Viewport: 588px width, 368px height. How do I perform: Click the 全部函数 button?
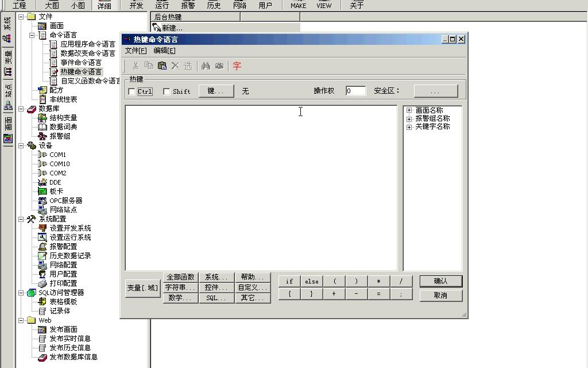tap(180, 277)
